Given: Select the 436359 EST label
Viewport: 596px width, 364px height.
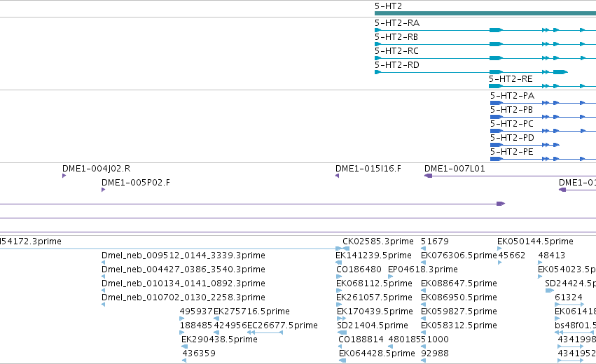Looking at the screenshot, I should tap(199, 354).
